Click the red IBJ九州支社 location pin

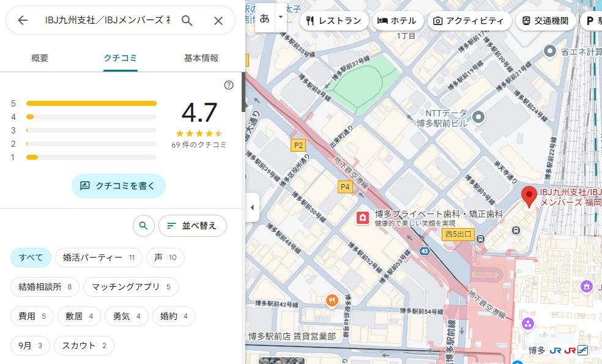pyautogui.click(x=529, y=197)
